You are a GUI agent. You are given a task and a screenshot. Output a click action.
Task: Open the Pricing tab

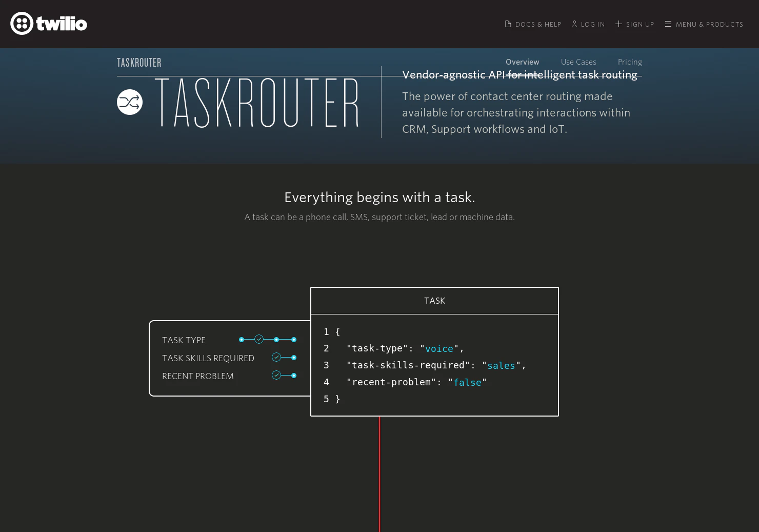pos(630,62)
